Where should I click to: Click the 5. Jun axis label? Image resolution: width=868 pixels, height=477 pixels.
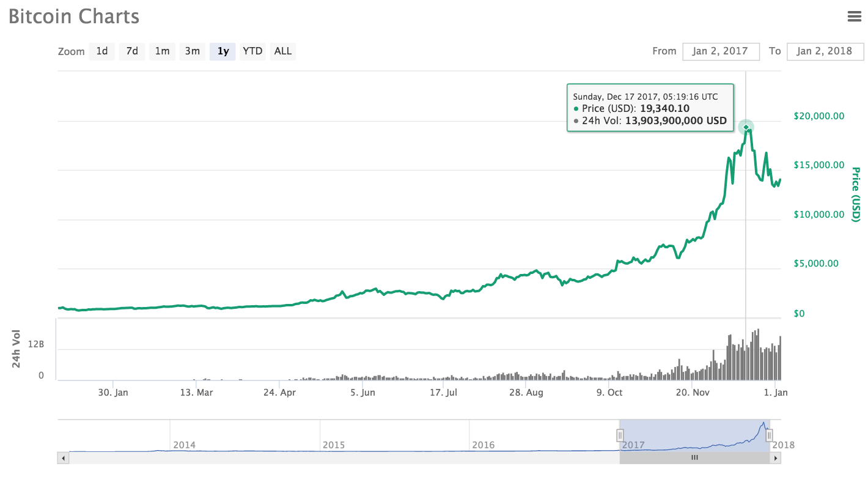(363, 392)
